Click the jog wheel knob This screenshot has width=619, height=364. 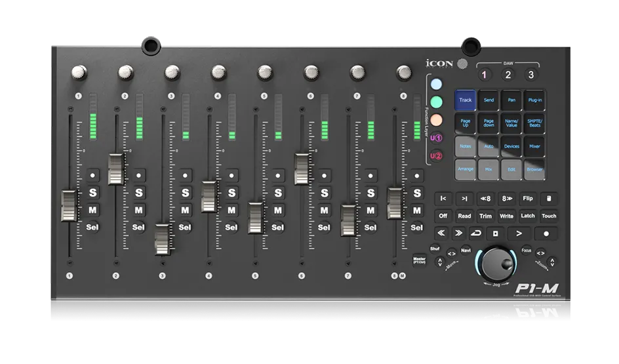496,263
